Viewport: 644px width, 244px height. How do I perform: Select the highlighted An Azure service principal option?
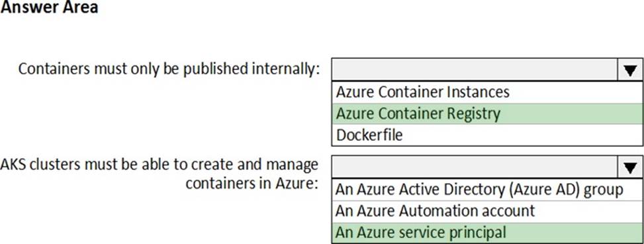click(x=487, y=233)
